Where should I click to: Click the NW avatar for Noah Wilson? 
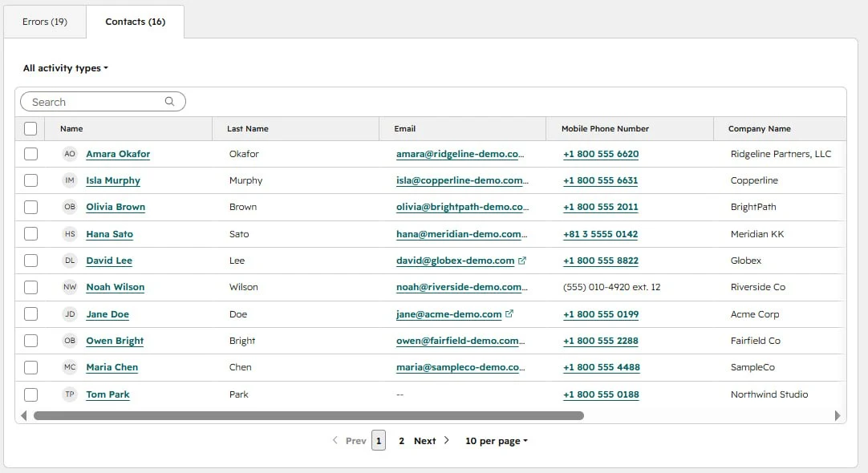tap(70, 287)
